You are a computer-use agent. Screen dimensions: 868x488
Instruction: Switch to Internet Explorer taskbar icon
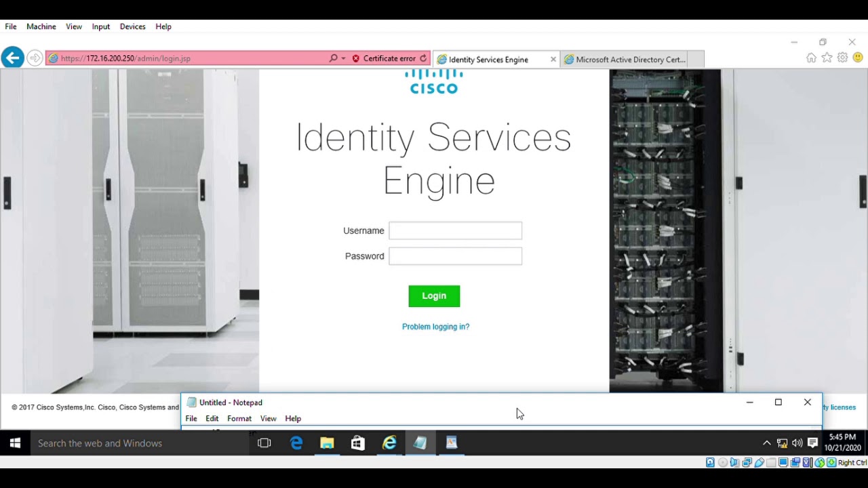389,443
